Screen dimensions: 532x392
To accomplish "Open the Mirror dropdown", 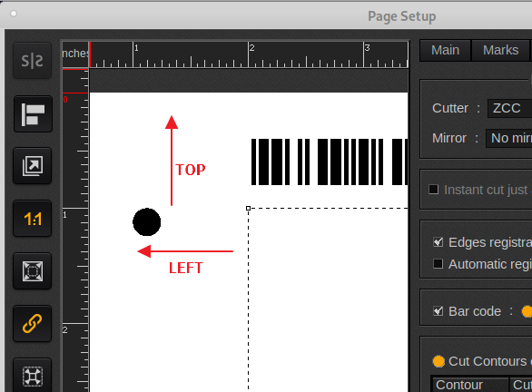I will [x=509, y=138].
